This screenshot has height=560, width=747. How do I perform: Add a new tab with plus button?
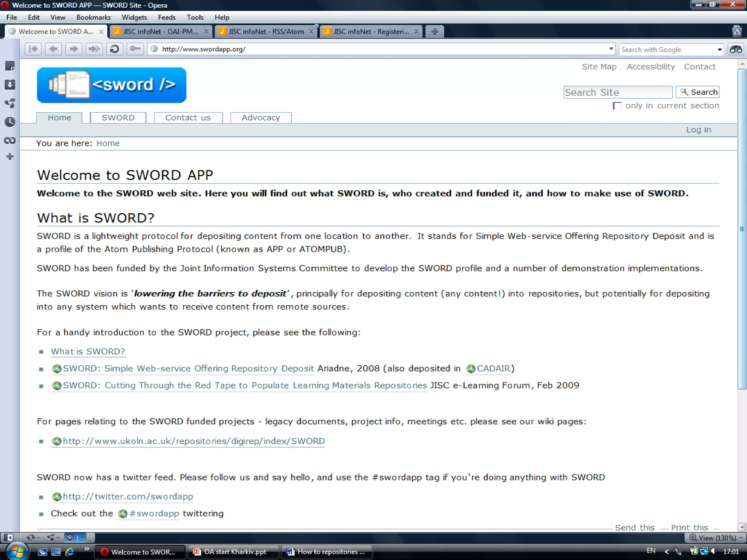434,32
